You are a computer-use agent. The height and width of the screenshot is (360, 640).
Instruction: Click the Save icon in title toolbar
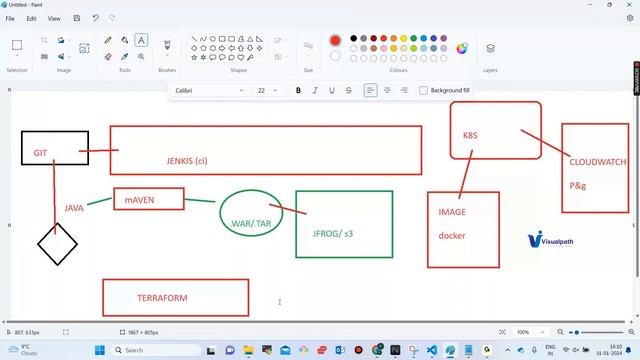[x=77, y=18]
